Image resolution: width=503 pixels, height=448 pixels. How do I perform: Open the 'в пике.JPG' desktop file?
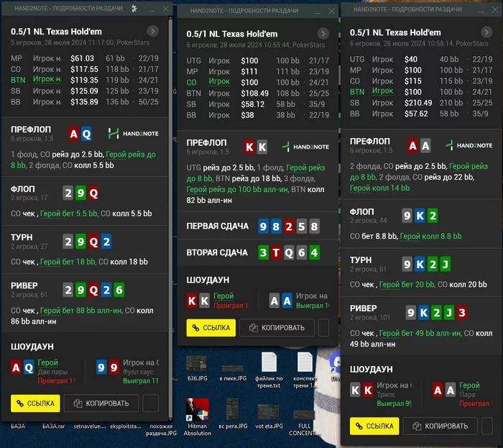pyautogui.click(x=233, y=372)
